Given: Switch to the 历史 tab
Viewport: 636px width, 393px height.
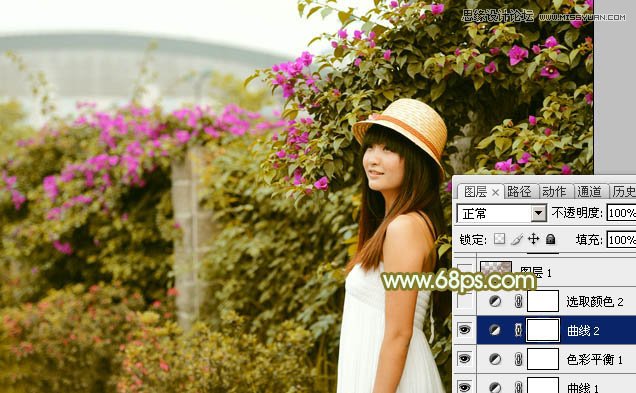Looking at the screenshot, I should 623,191.
